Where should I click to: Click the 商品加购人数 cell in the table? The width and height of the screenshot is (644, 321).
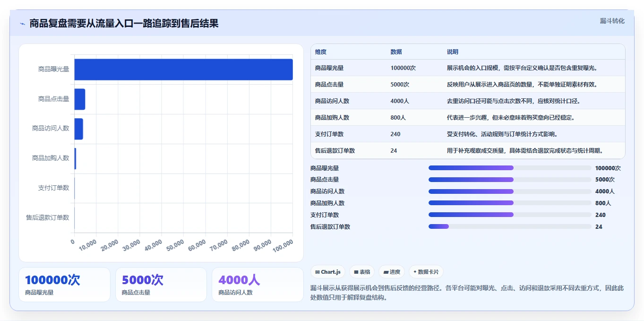coord(332,118)
